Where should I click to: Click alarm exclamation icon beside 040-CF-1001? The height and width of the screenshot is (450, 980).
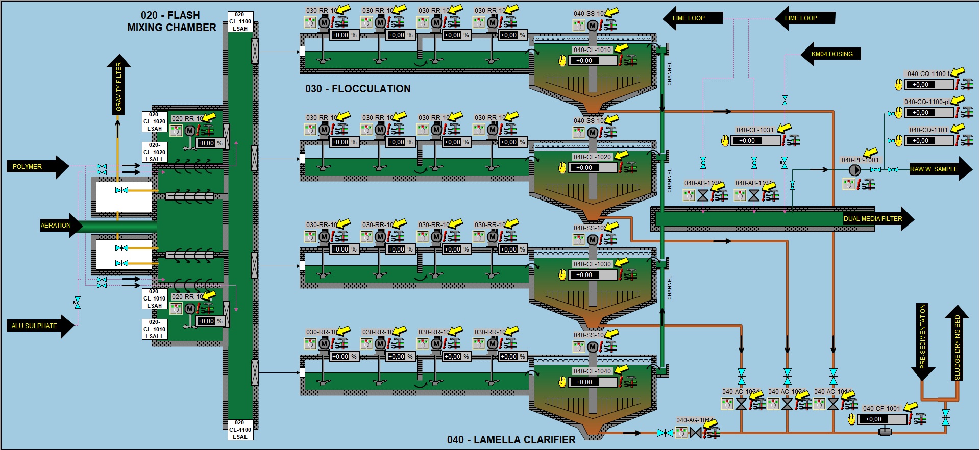coord(910,419)
